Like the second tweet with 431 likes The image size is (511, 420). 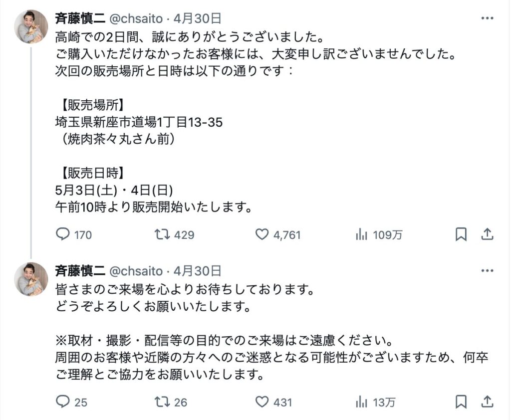coord(262,402)
